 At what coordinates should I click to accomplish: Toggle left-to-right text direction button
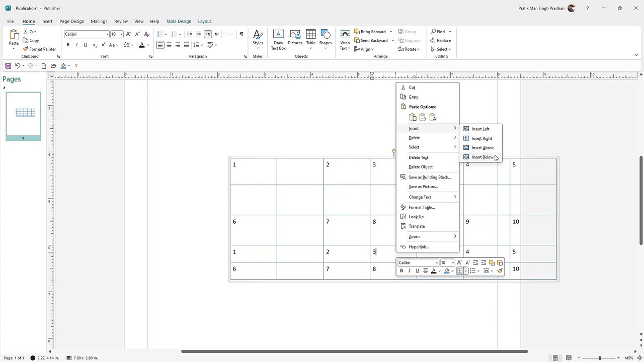tap(208, 34)
